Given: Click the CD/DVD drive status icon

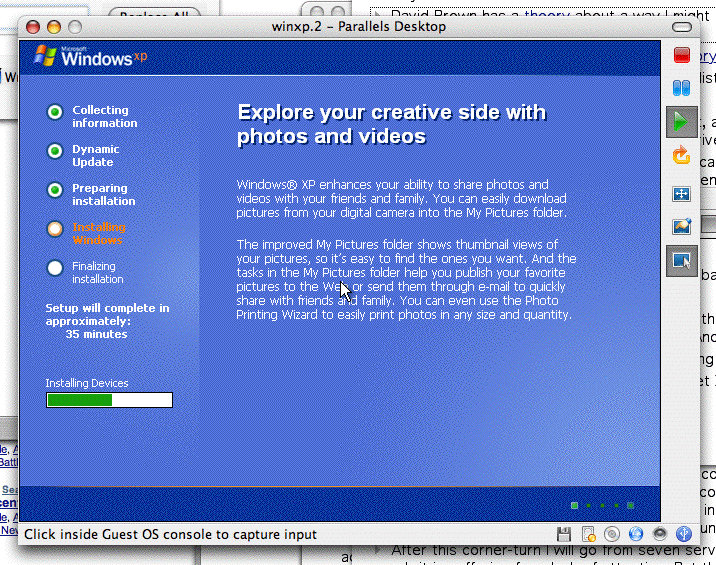Looking at the screenshot, I should click(611, 534).
